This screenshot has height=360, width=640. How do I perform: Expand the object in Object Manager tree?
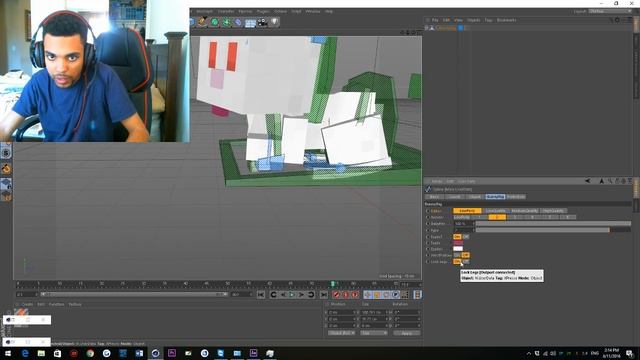pos(427,28)
